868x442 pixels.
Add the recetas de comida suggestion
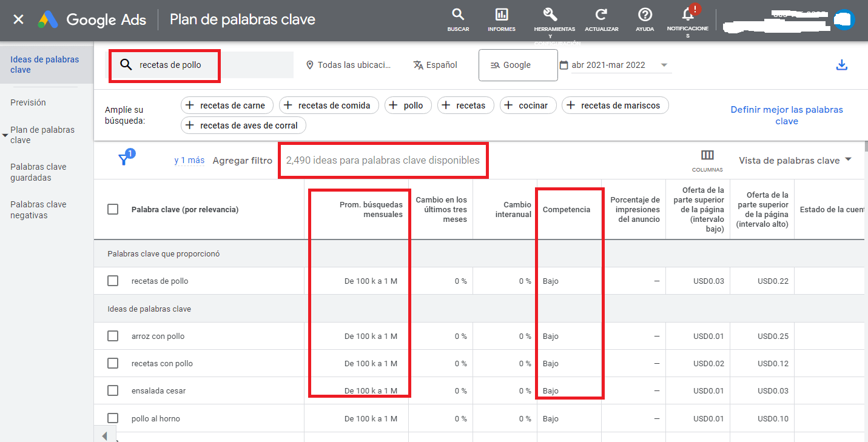pyautogui.click(x=329, y=105)
